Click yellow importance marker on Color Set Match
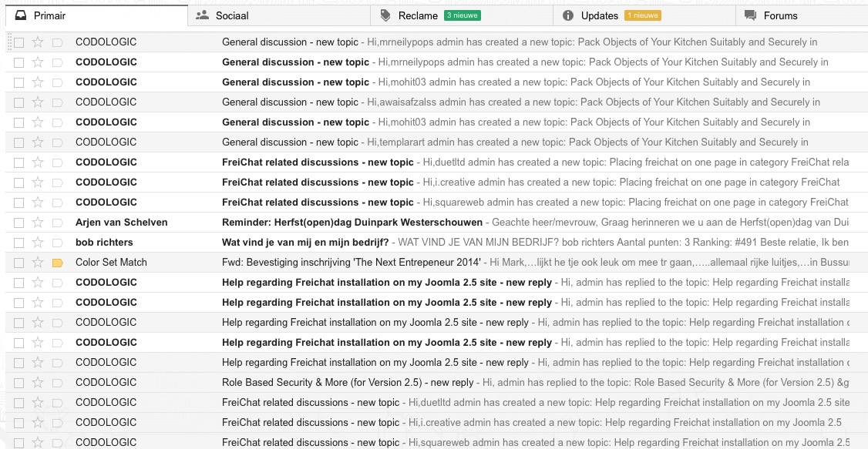 [58, 263]
